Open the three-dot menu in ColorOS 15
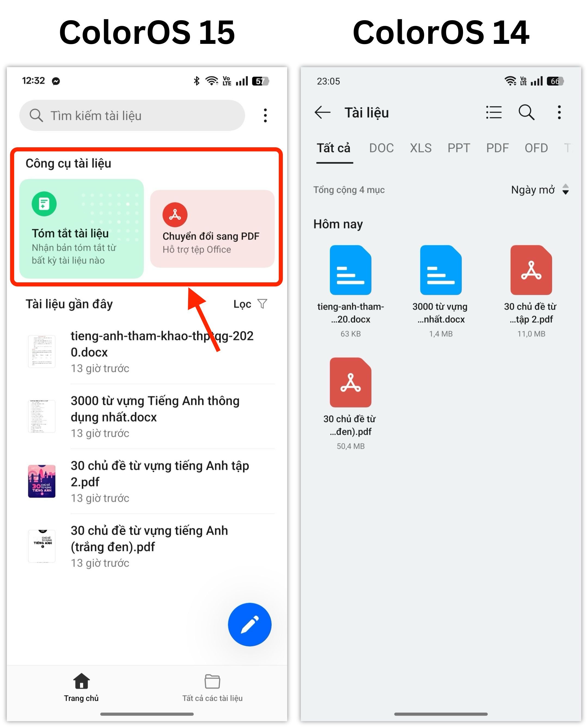Viewport: 588px width, 727px height. coord(265,115)
